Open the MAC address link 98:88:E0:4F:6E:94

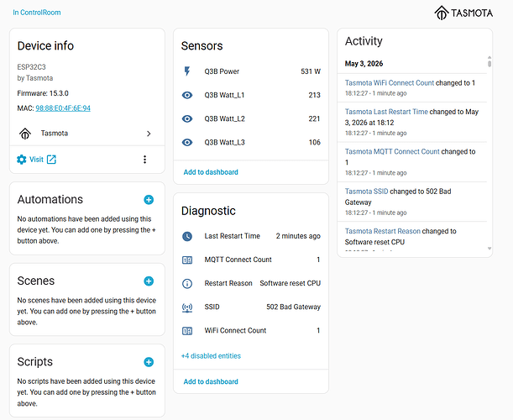tap(63, 108)
